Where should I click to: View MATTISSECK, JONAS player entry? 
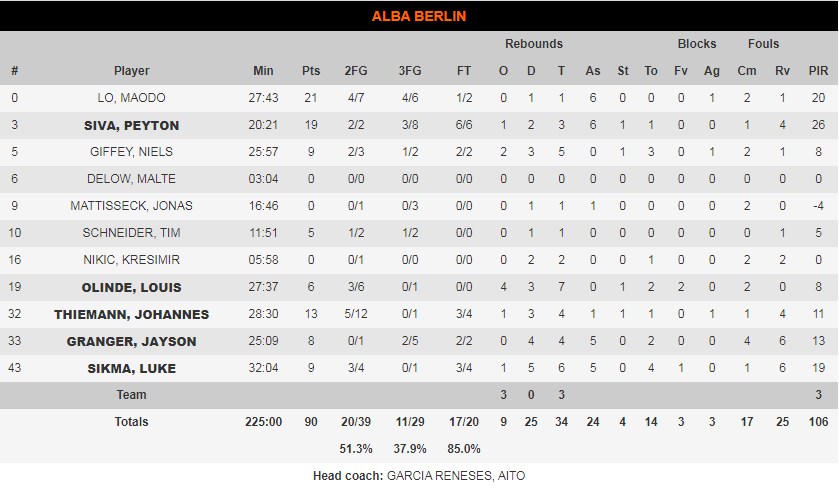click(131, 206)
